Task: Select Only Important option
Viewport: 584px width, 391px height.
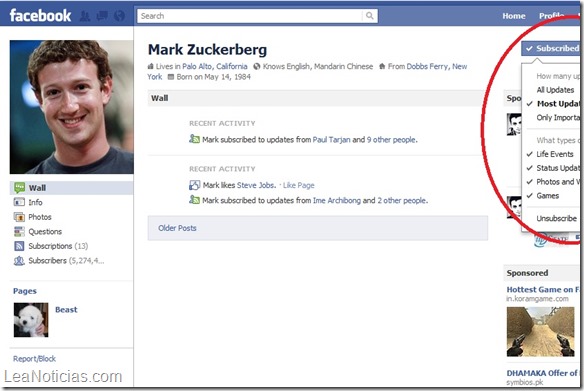Action: [558, 118]
